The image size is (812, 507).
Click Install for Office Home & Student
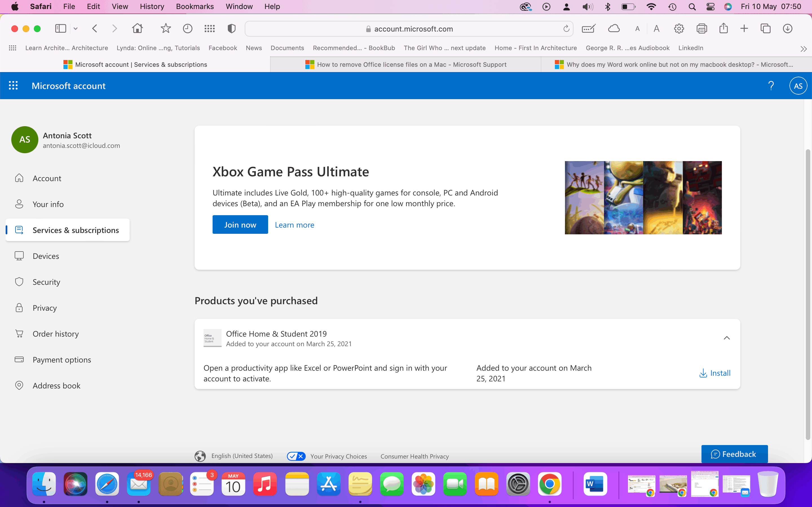[715, 373]
